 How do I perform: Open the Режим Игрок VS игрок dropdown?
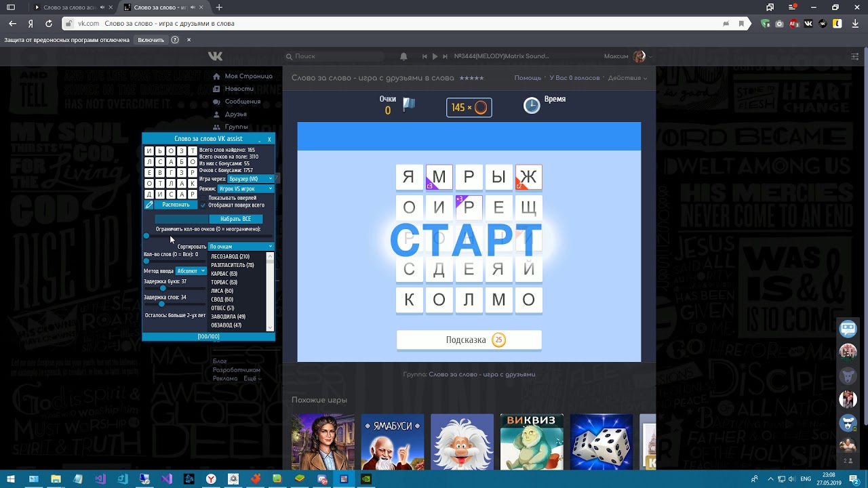[245, 188]
